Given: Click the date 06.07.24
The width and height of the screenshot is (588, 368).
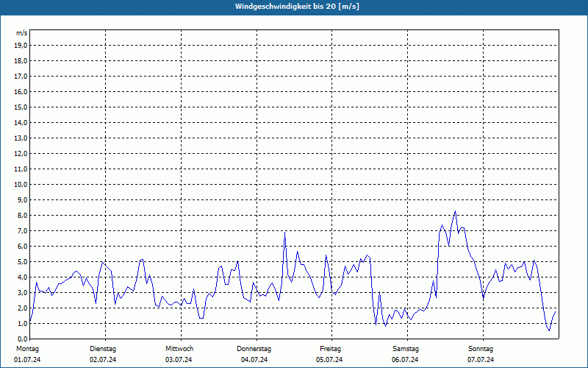Looking at the screenshot, I should pyautogui.click(x=405, y=360).
